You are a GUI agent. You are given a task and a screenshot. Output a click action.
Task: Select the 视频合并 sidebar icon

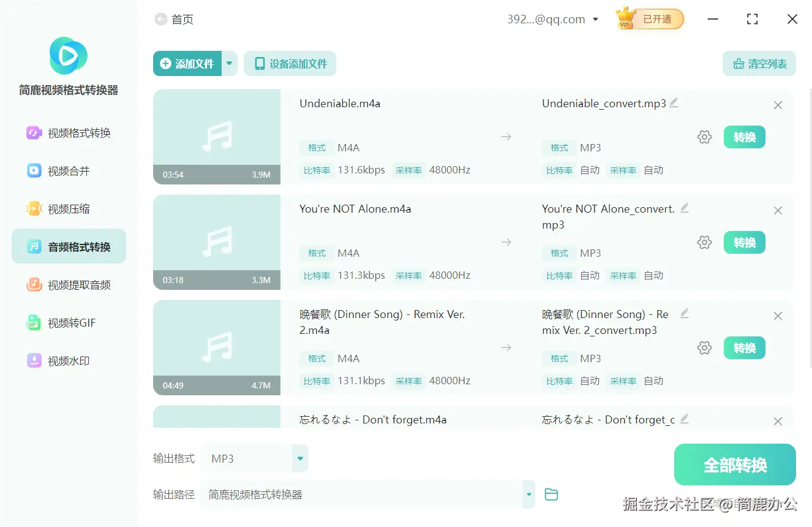tap(68, 170)
